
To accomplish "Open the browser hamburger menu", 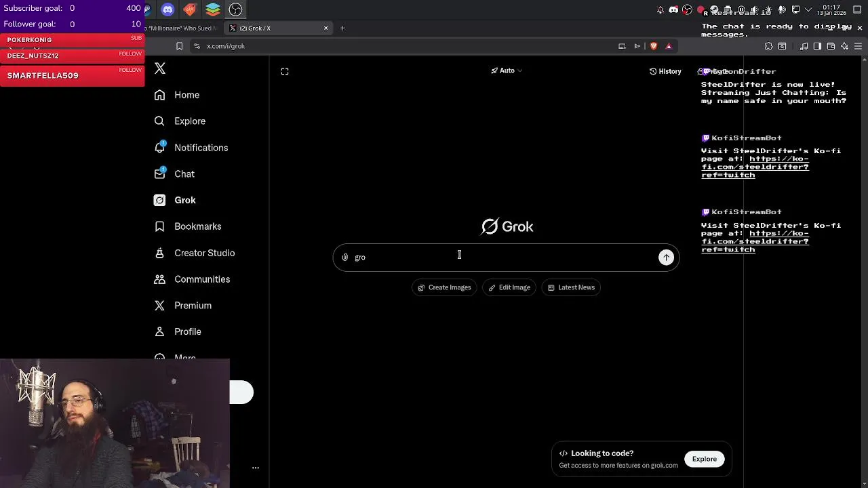I will click(858, 46).
